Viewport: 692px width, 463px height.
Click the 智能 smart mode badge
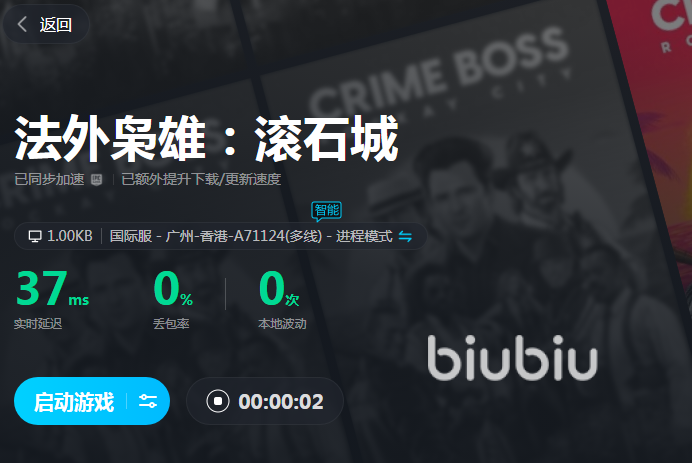[327, 211]
